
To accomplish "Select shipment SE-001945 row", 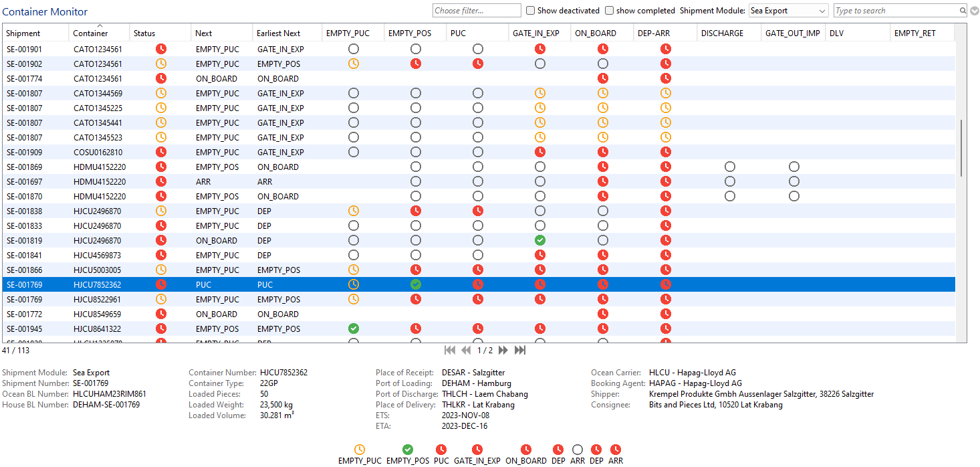I will 24,329.
